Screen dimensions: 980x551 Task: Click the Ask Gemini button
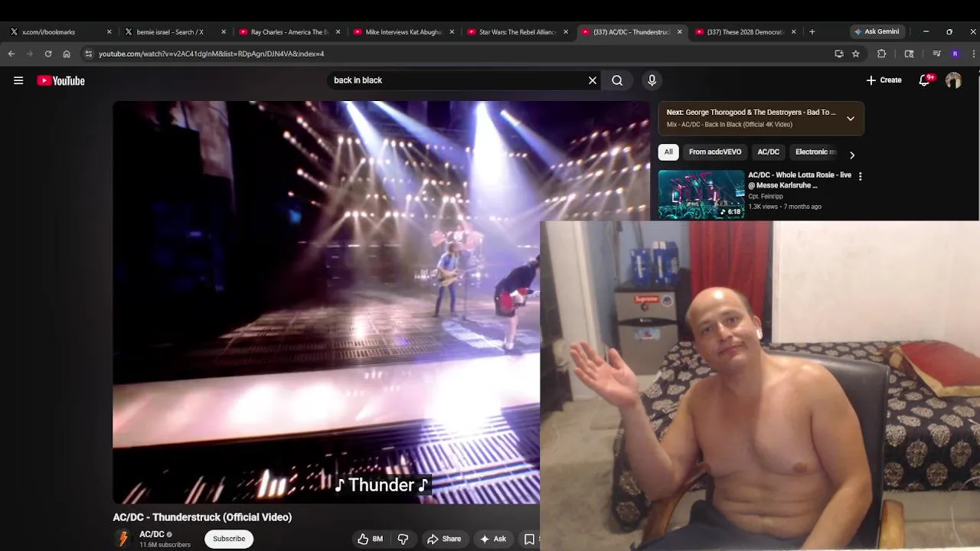coord(877,31)
